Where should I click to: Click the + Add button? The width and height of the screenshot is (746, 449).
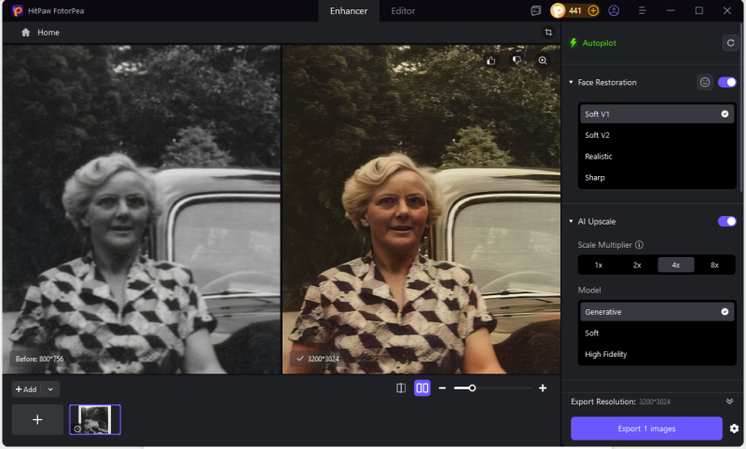pos(26,389)
